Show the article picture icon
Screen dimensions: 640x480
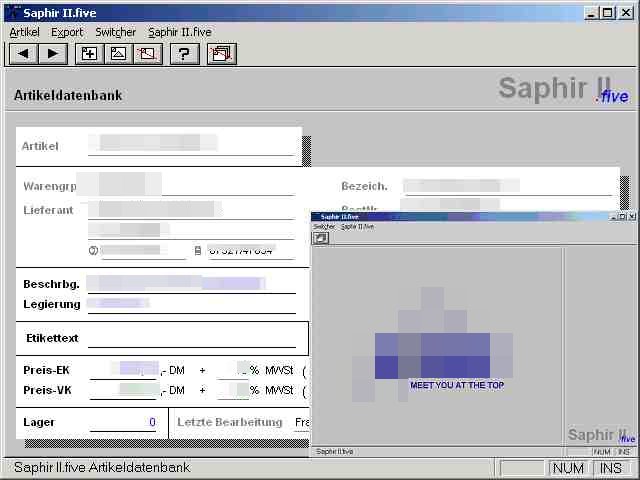119,54
